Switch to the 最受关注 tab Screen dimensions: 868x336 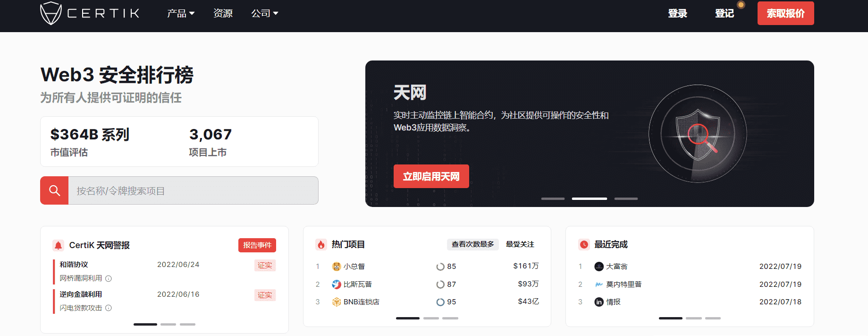click(520, 244)
